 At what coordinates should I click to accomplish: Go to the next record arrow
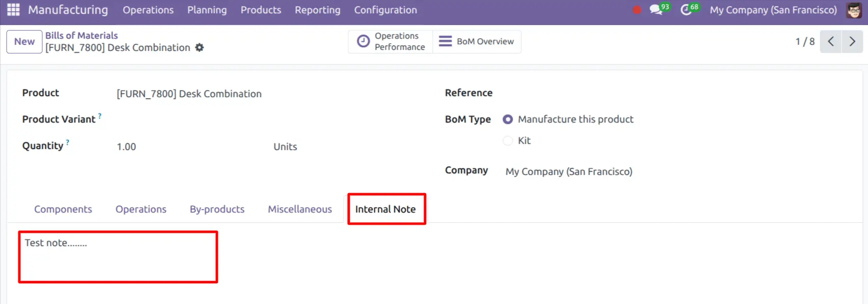[x=852, y=42]
